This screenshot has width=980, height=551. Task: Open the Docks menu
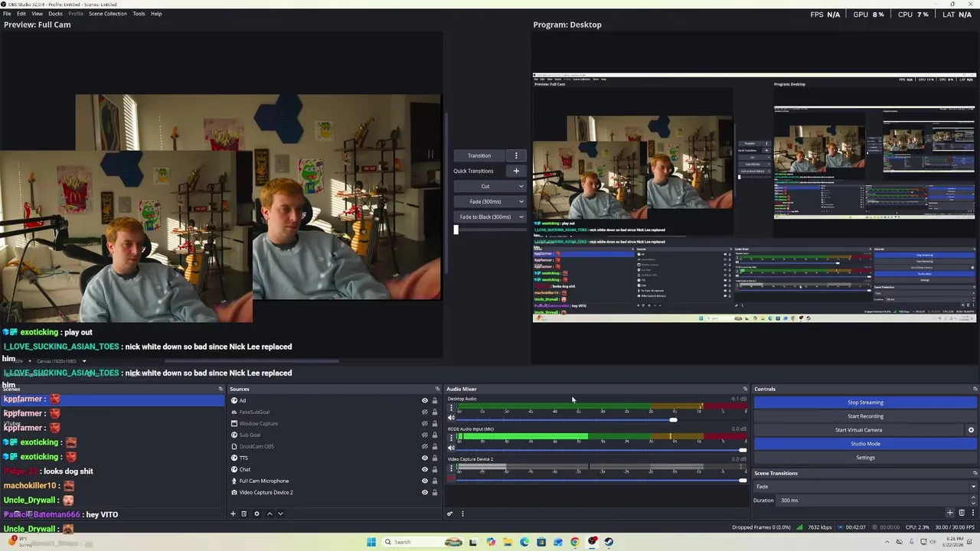click(55, 14)
